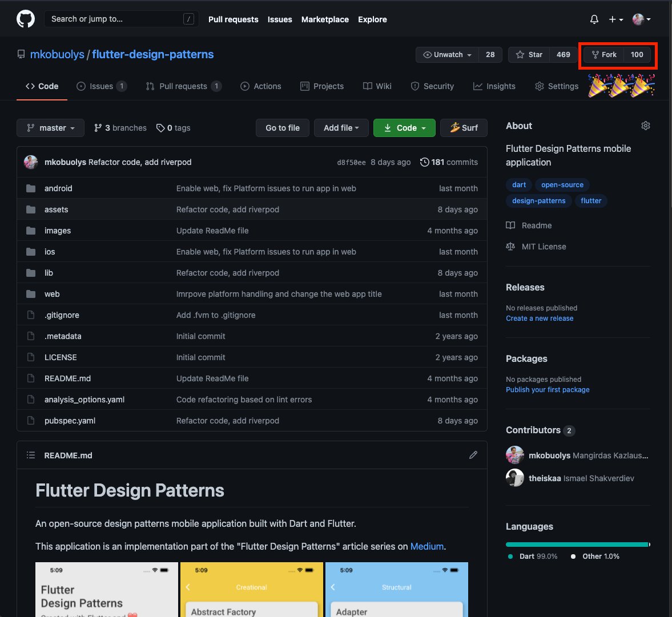Switch to the Code tab
The width and height of the screenshot is (672, 617).
(42, 86)
